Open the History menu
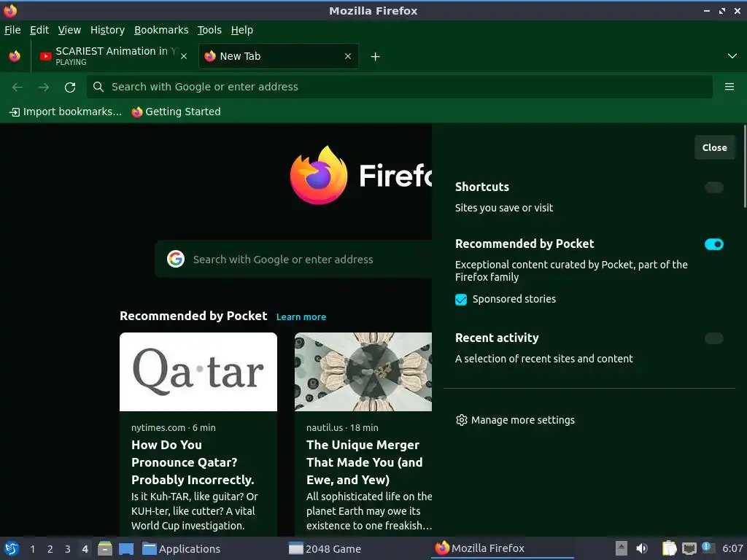This screenshot has width=747, height=560. point(108,30)
